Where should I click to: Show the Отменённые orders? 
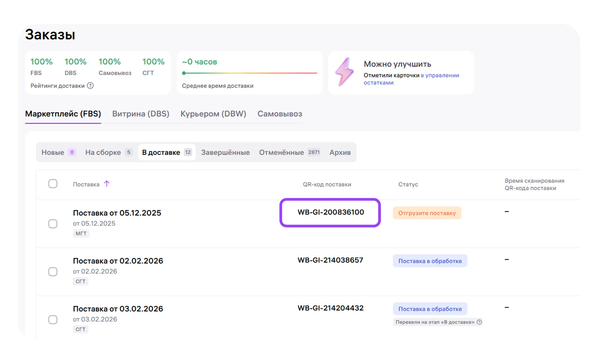tap(290, 152)
